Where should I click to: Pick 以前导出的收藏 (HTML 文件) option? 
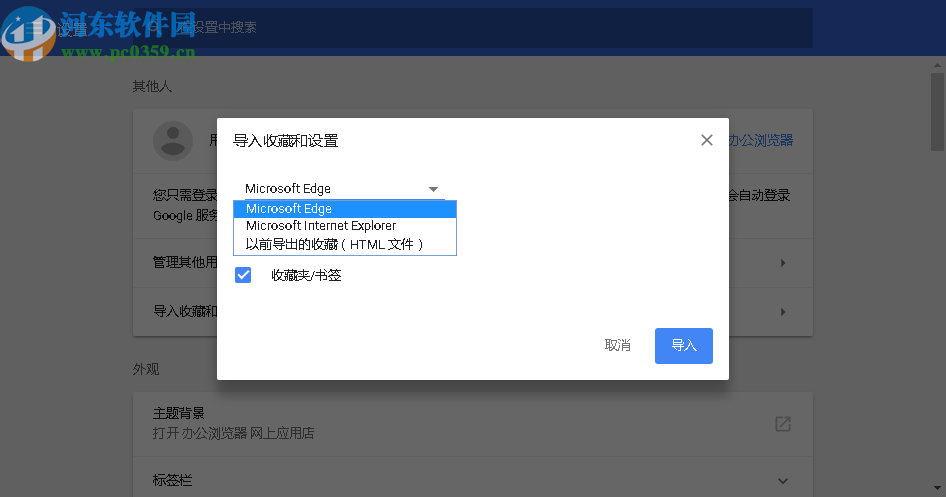click(344, 244)
